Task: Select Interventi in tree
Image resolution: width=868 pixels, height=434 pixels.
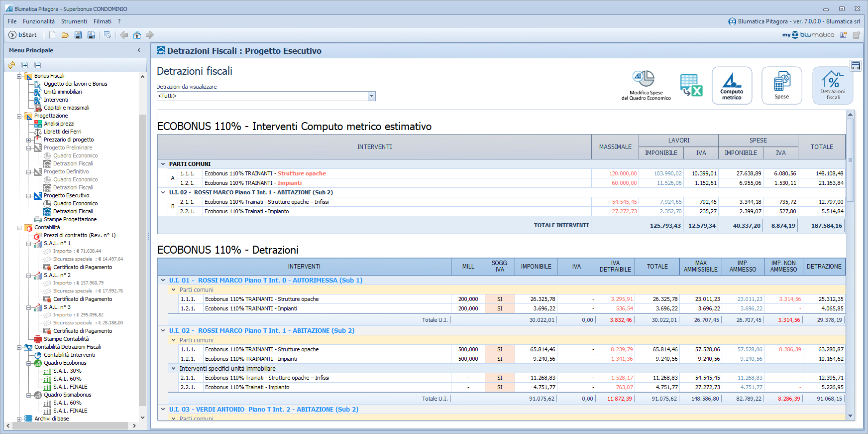Action: click(x=56, y=100)
